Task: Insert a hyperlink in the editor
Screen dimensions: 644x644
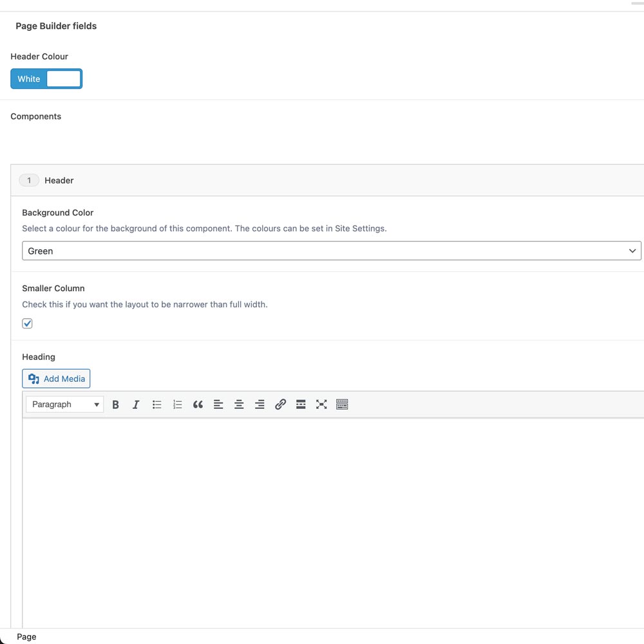Action: click(280, 404)
